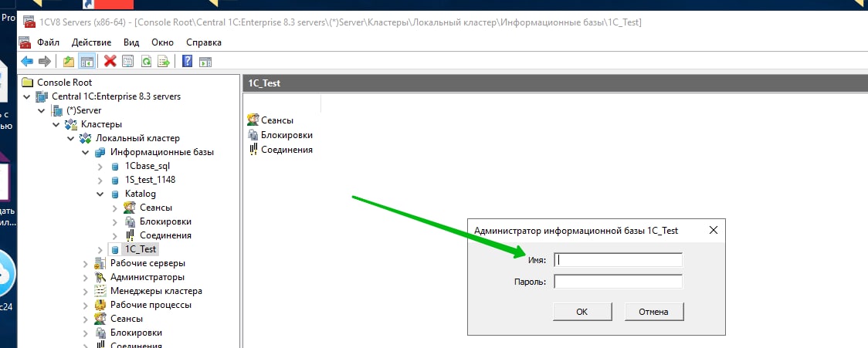Click the 1CV8 Servers title bar icon
This screenshot has height=348, width=868.
29,22
